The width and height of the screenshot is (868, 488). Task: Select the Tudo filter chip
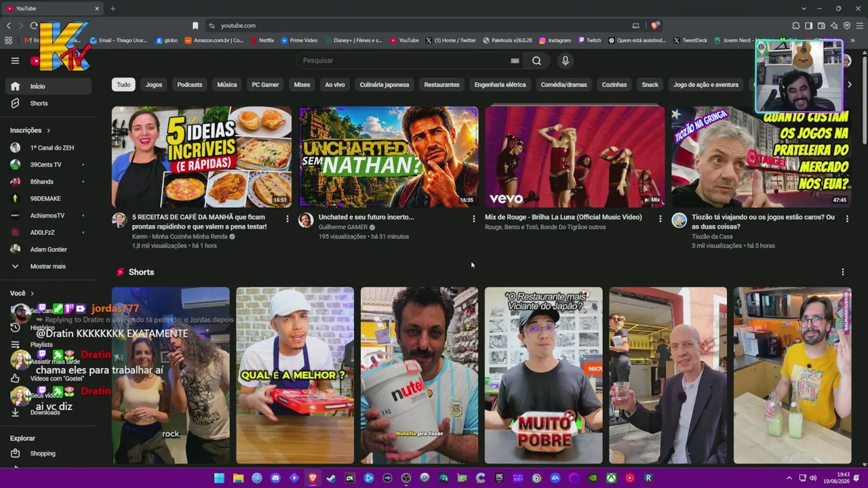click(x=123, y=85)
